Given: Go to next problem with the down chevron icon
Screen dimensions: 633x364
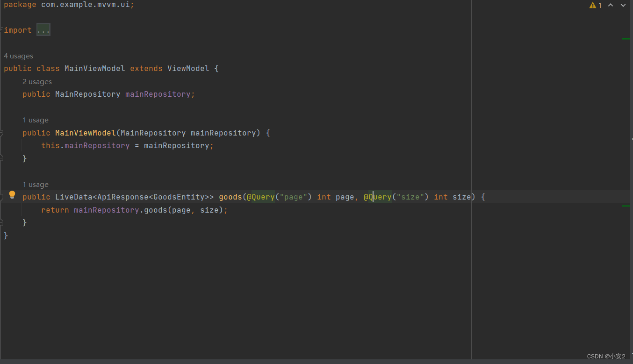Looking at the screenshot, I should pyautogui.click(x=623, y=5).
